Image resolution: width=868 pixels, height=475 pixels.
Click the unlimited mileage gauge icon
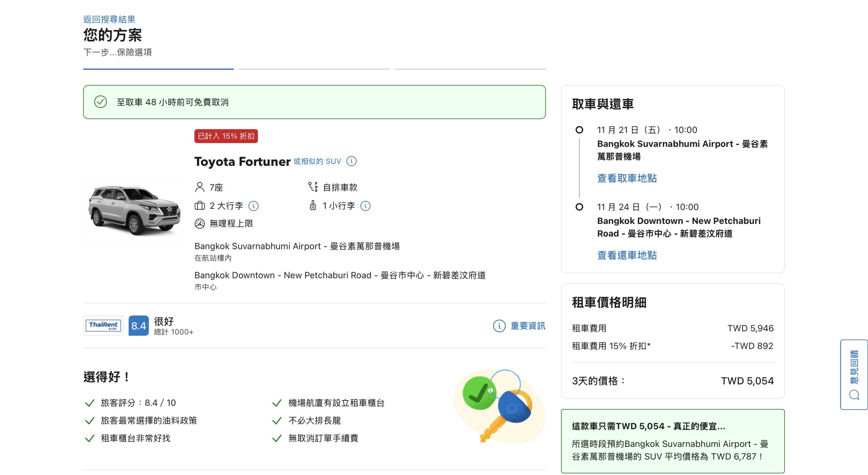[x=199, y=224]
